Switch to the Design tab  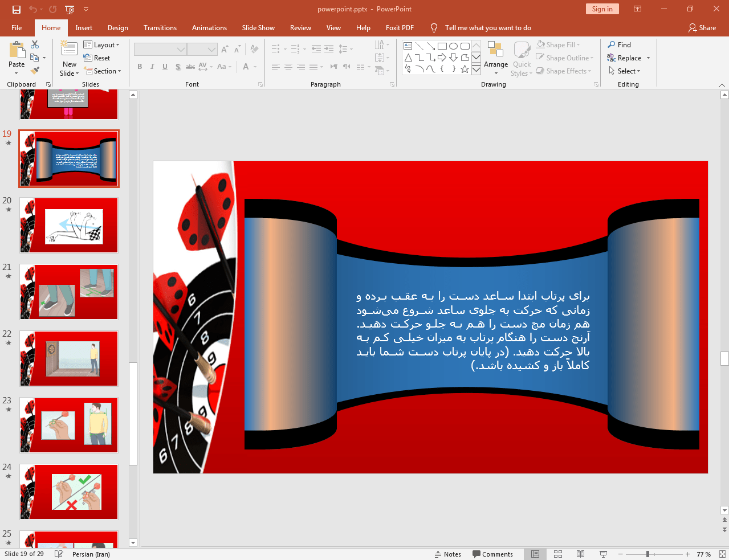coord(118,27)
